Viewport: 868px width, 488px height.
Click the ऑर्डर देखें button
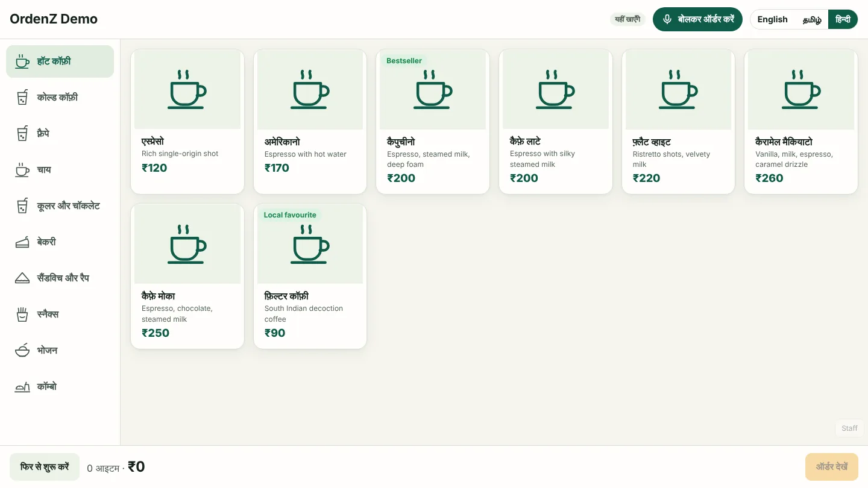coord(832,467)
